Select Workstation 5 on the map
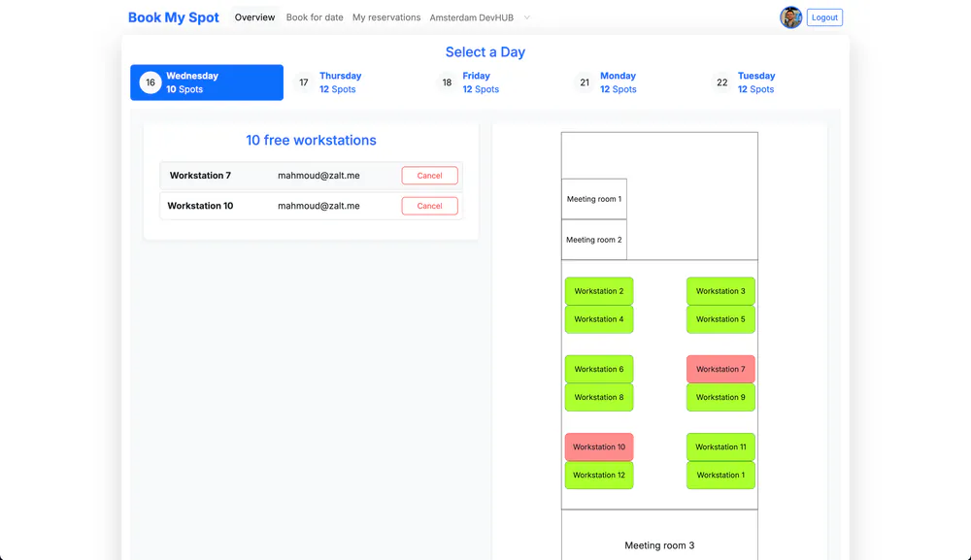Image resolution: width=971 pixels, height=560 pixels. 720,318
